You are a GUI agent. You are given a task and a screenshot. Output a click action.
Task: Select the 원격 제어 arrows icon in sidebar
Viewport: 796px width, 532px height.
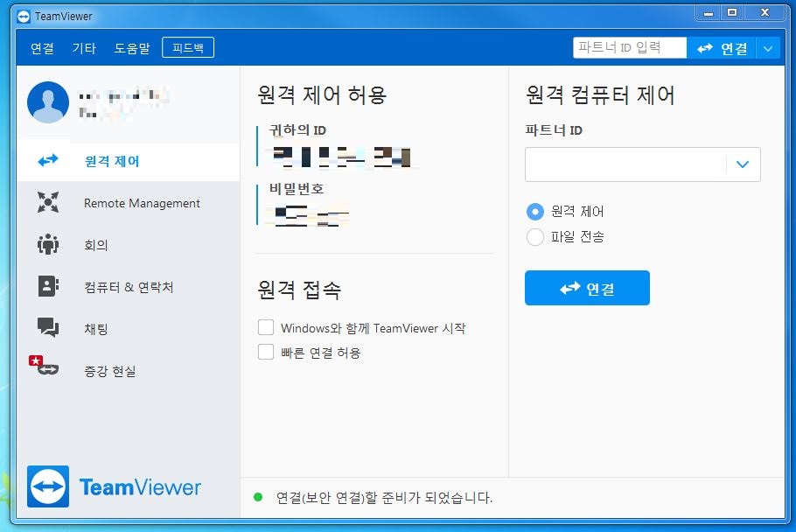pos(48,161)
